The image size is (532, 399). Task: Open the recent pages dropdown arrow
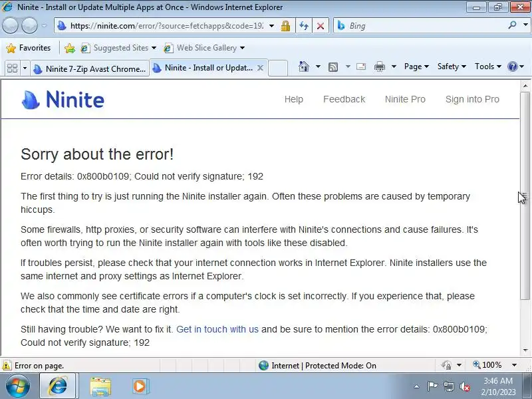(x=44, y=25)
